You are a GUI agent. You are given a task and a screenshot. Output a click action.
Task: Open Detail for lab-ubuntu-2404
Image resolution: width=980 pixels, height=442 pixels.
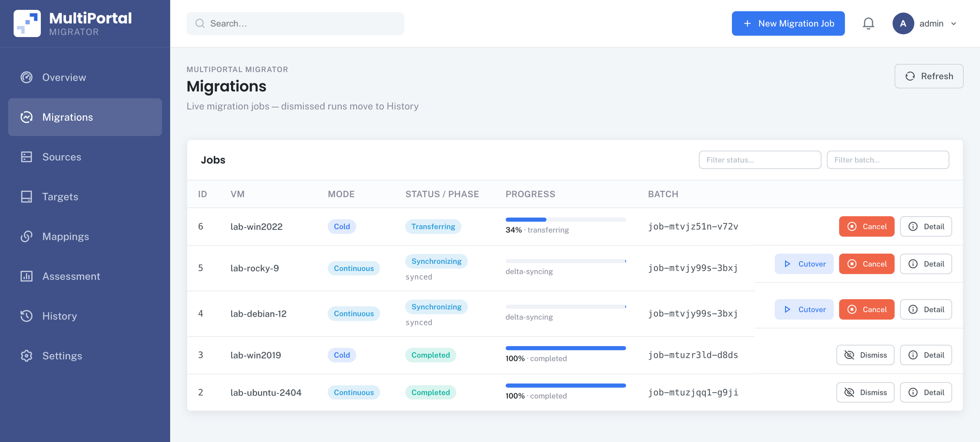[x=926, y=392]
